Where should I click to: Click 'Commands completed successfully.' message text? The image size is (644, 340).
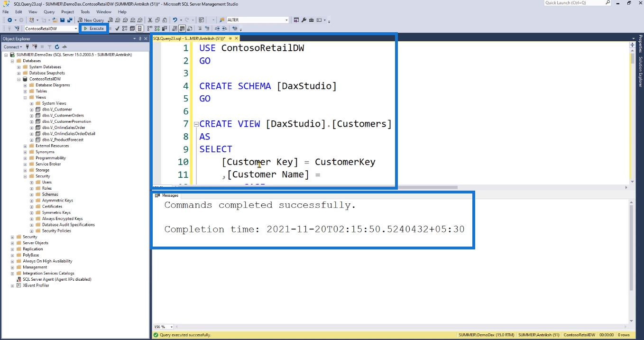pyautogui.click(x=260, y=205)
